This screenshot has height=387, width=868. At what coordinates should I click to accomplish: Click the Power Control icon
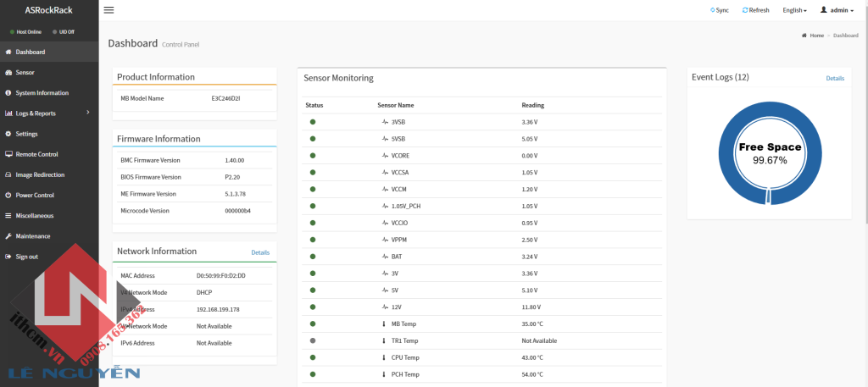[8, 195]
